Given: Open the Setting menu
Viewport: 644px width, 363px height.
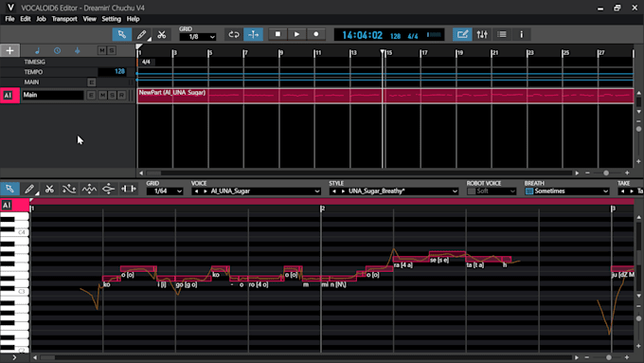Looking at the screenshot, I should click(112, 19).
